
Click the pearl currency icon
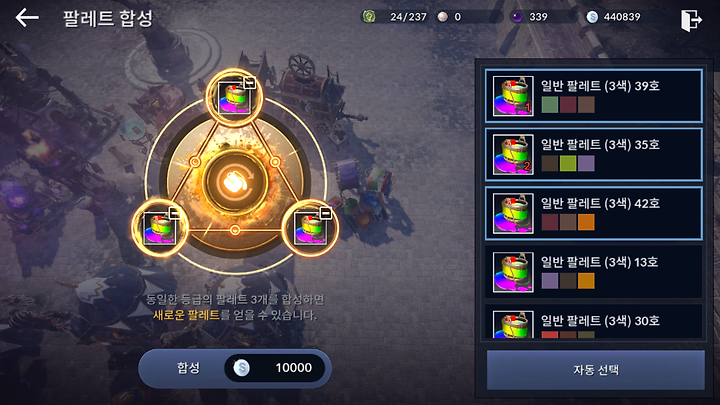point(443,17)
